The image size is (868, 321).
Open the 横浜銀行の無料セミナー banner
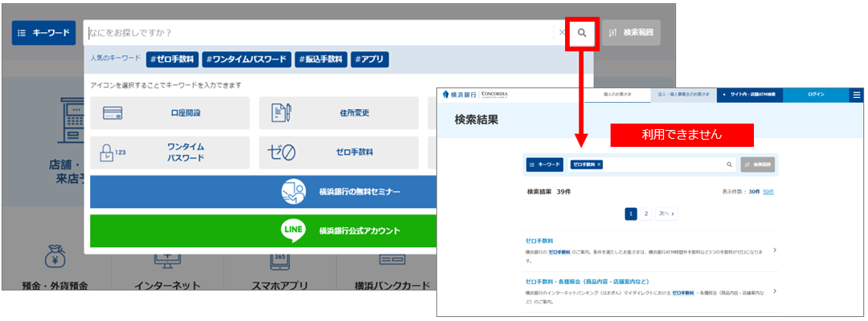[263, 192]
